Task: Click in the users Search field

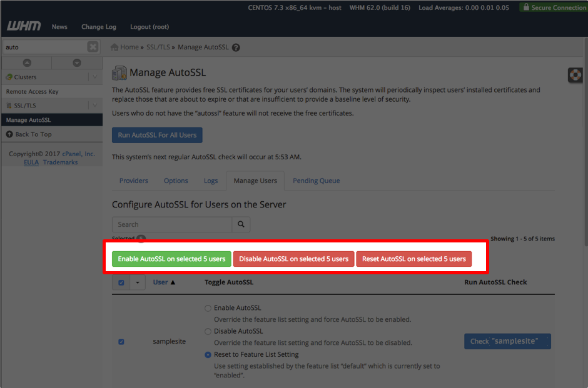Action: 172,224
